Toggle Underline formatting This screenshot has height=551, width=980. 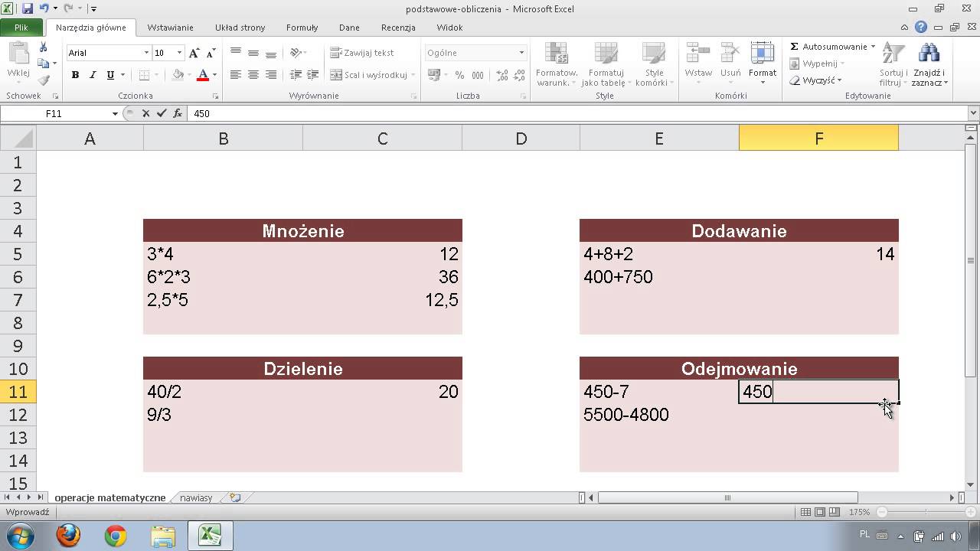click(110, 75)
